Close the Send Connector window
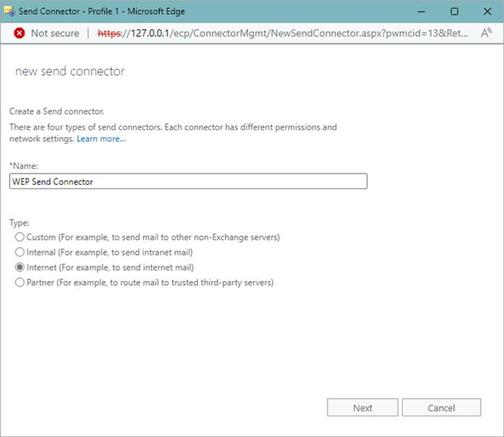 pos(487,12)
